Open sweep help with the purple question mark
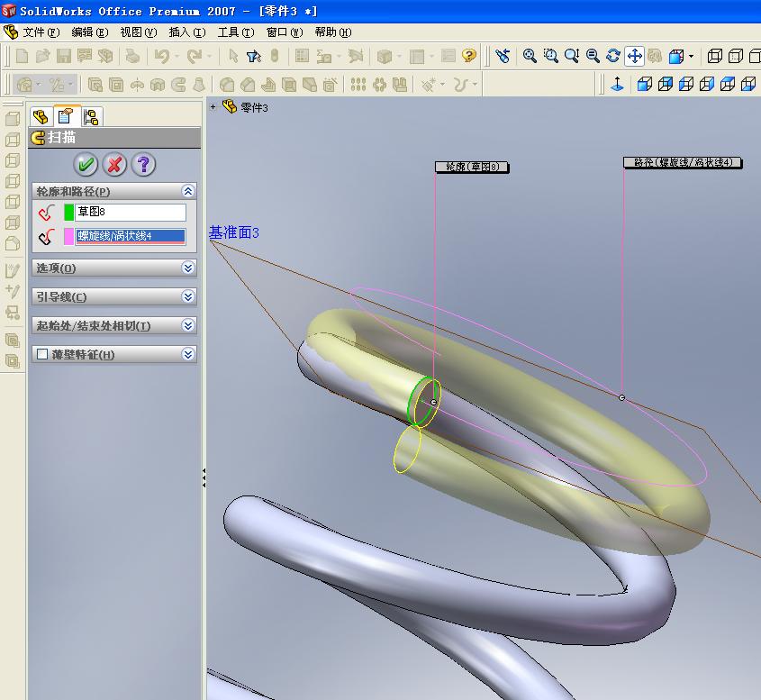Image resolution: width=761 pixels, height=700 pixels. coord(143,165)
